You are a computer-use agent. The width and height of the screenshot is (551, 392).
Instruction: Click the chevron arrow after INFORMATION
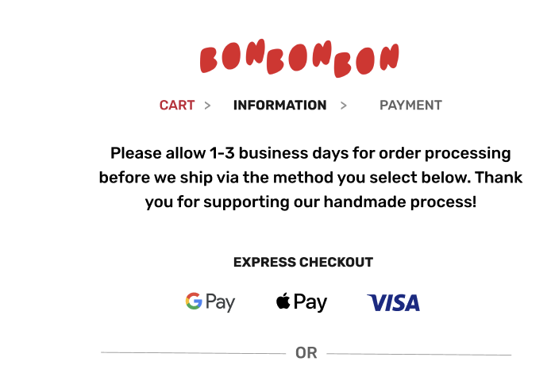click(343, 106)
